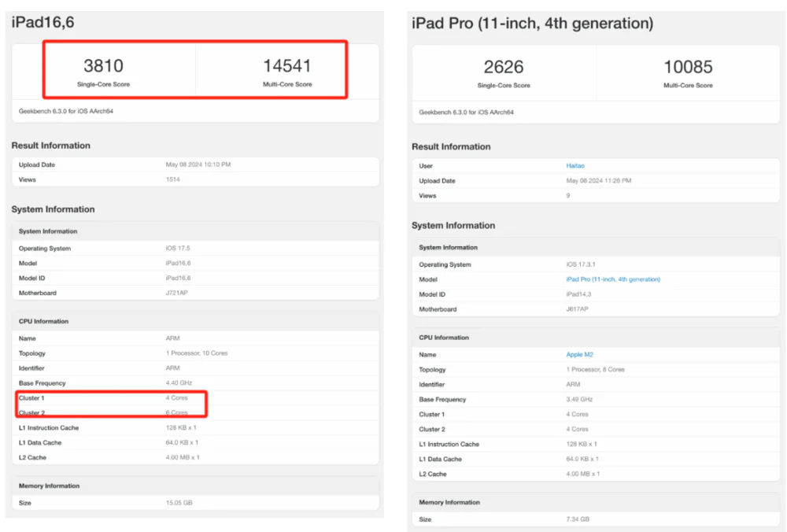Image resolution: width=787 pixels, height=532 pixels.
Task: Click the iPad Pro (11-inch, 4th generation) page heading
Action: pyautogui.click(x=532, y=24)
